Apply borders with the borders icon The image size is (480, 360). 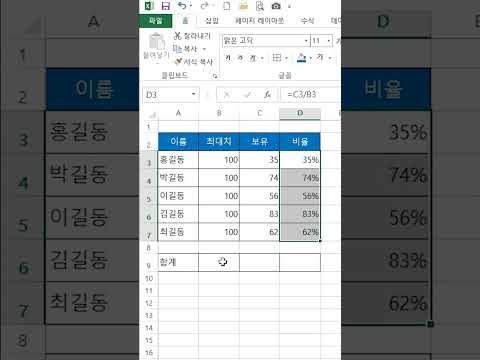[x=277, y=58]
